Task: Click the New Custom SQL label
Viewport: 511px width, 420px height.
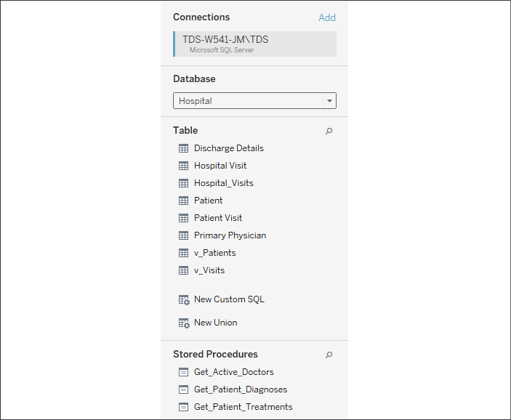Action: pyautogui.click(x=229, y=299)
